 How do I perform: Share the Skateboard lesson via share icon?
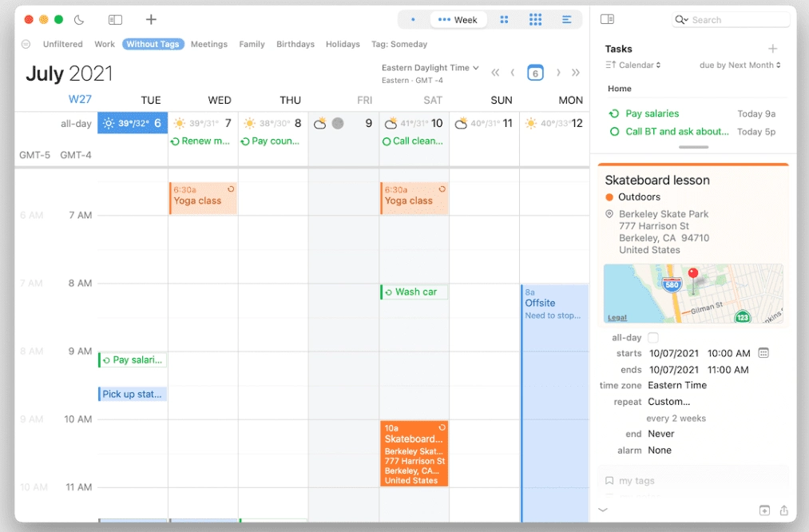point(784,510)
